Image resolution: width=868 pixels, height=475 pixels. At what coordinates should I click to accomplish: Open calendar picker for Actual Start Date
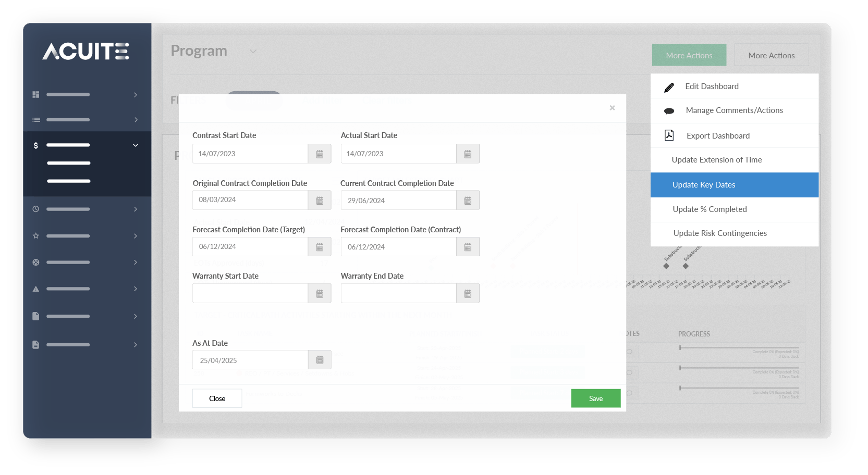468,154
